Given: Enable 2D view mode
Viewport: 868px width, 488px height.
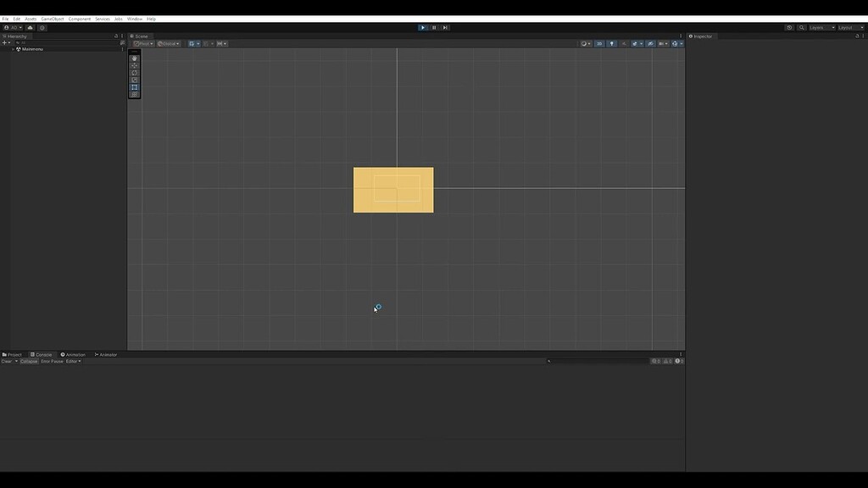Looking at the screenshot, I should pyautogui.click(x=599, y=43).
